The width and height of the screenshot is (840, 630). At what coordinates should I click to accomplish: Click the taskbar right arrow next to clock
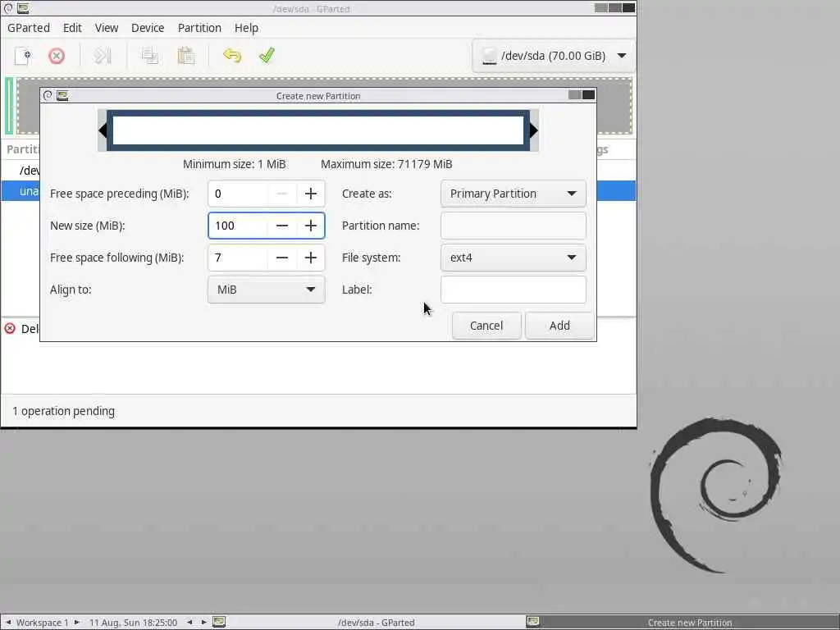click(203, 622)
